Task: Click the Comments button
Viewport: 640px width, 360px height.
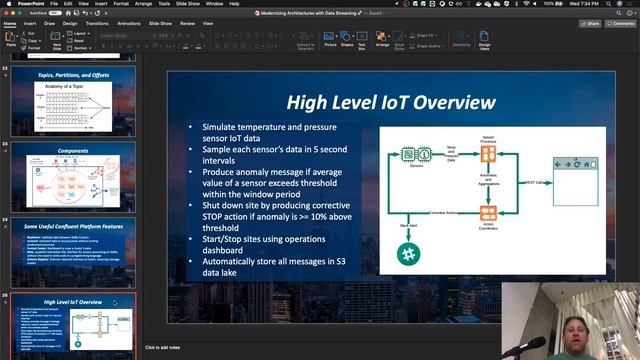Action: [620, 24]
